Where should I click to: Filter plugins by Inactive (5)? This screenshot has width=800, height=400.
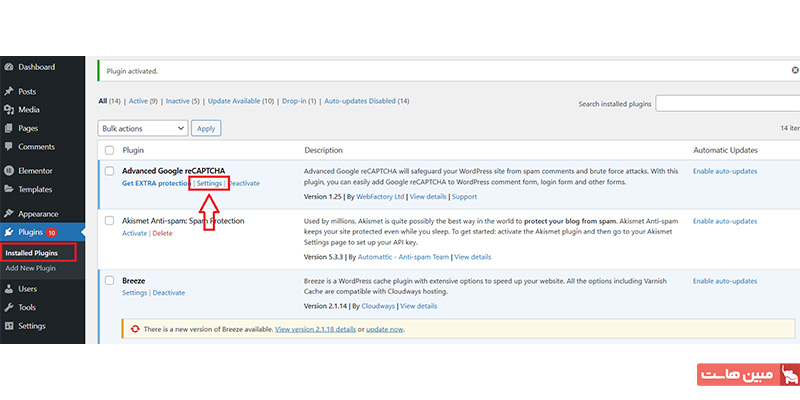click(x=183, y=101)
